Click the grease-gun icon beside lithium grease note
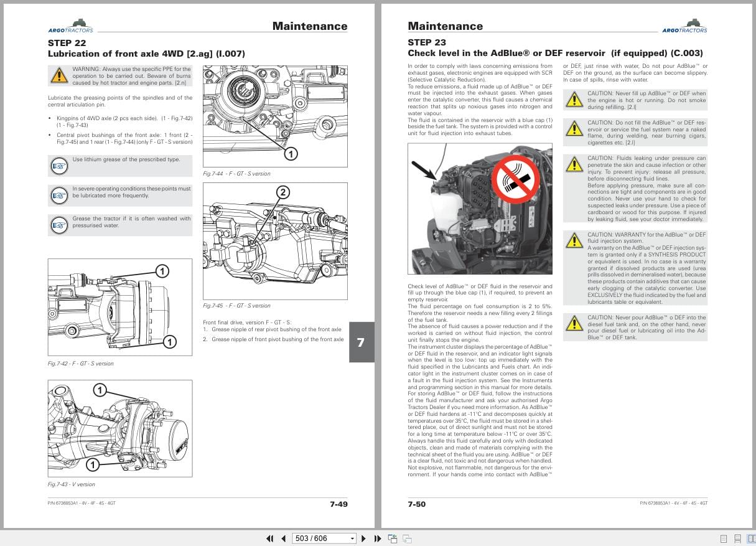The height and width of the screenshot is (546, 756). click(x=59, y=166)
